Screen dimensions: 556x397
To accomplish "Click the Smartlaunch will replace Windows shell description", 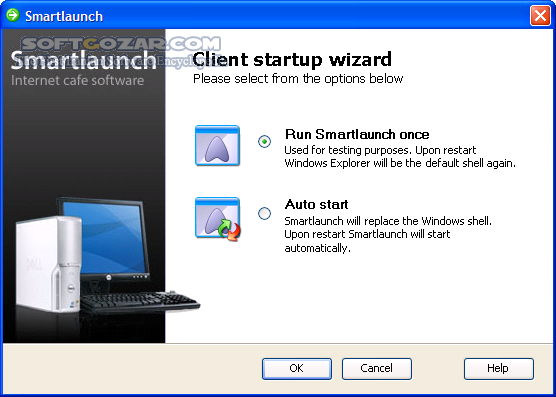I will pos(388,234).
